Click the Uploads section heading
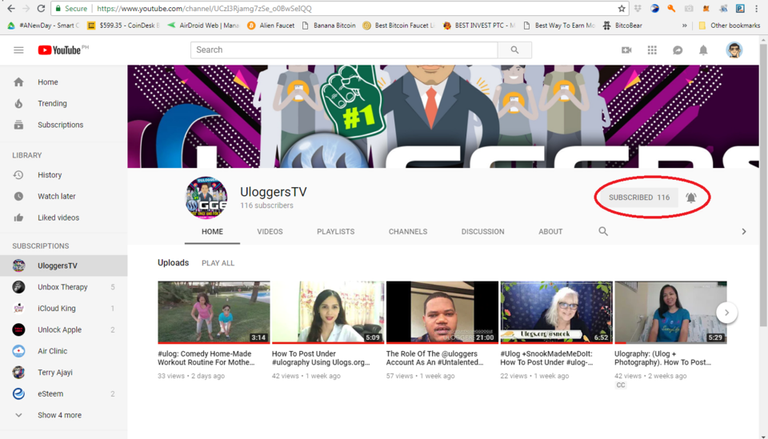This screenshot has width=768, height=439. (173, 263)
